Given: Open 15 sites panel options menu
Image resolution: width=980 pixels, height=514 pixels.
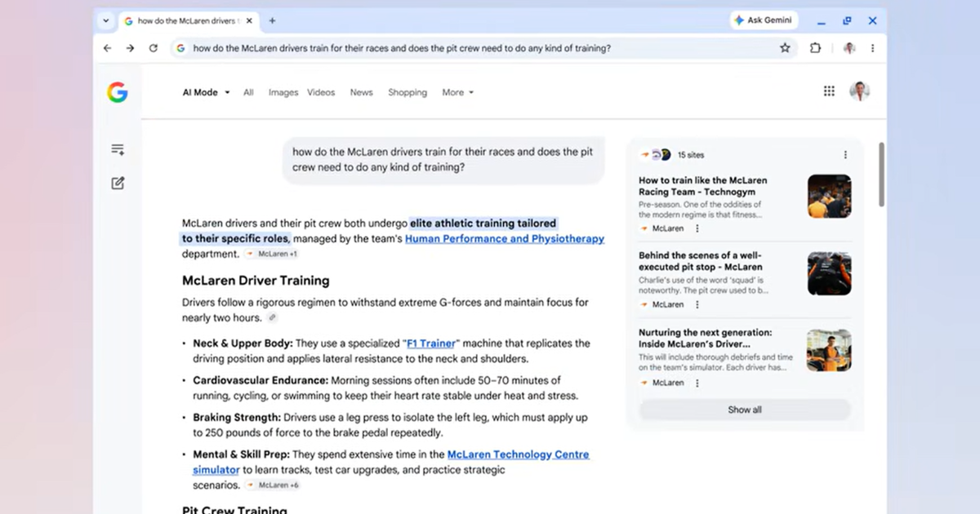Looking at the screenshot, I should pos(845,155).
